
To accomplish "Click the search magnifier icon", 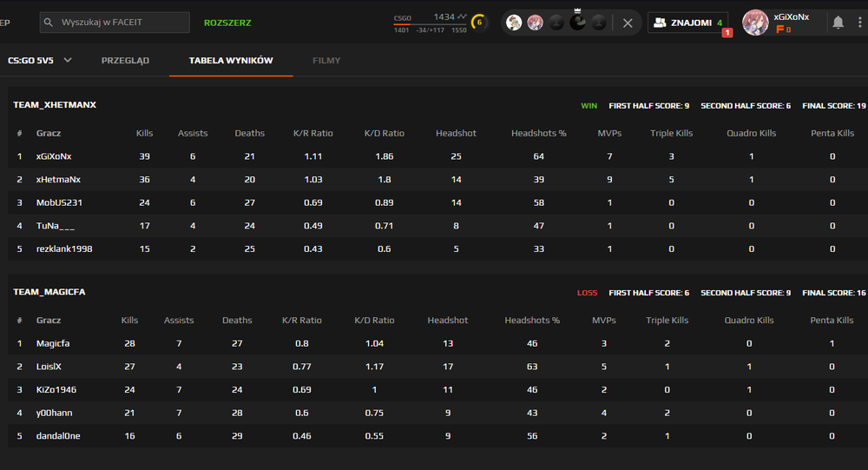I will 48,23.
